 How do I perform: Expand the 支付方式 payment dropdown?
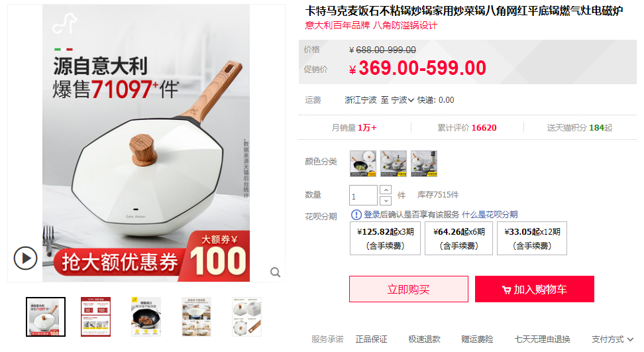pyautogui.click(x=612, y=339)
